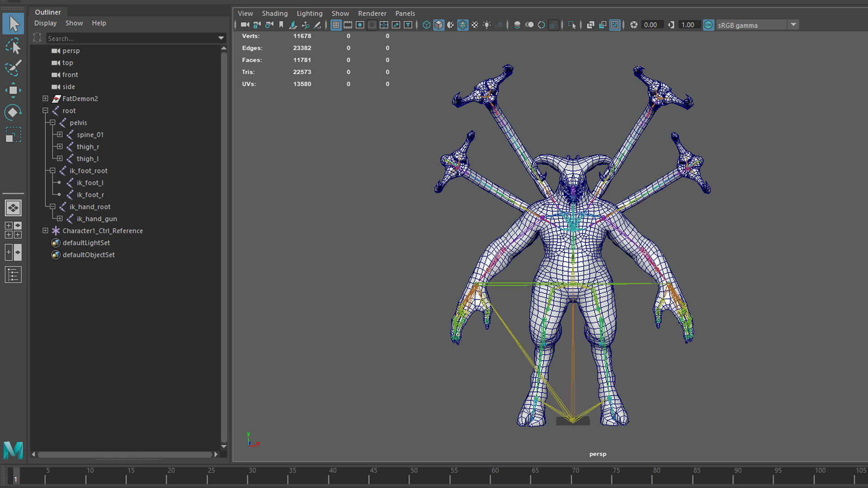Toggle the Safe Title display
The image size is (868, 488).
click(408, 25)
